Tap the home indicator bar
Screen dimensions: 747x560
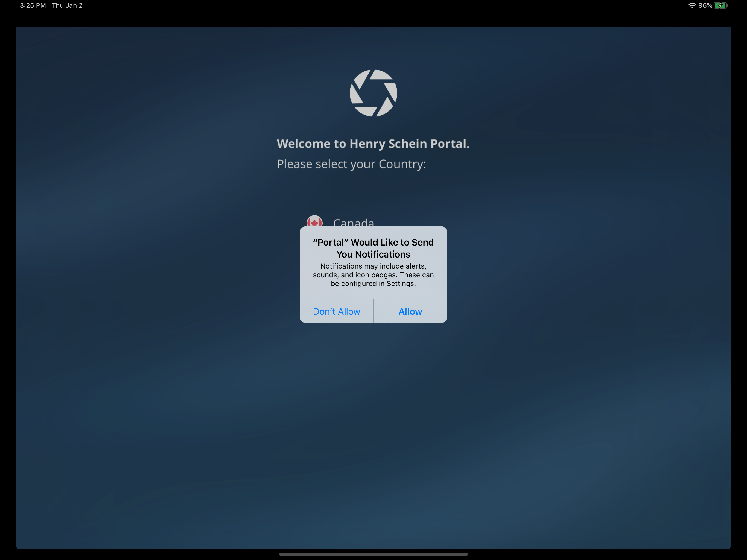click(x=373, y=554)
